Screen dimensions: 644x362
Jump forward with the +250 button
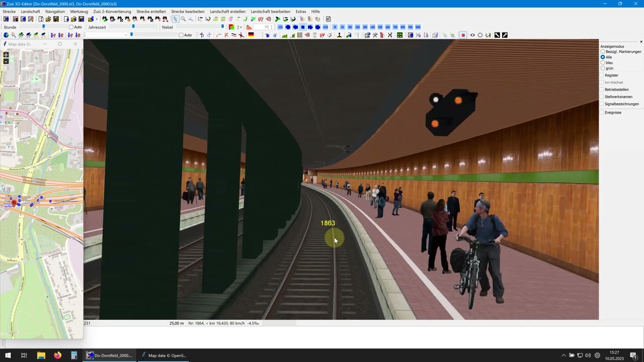(325, 27)
